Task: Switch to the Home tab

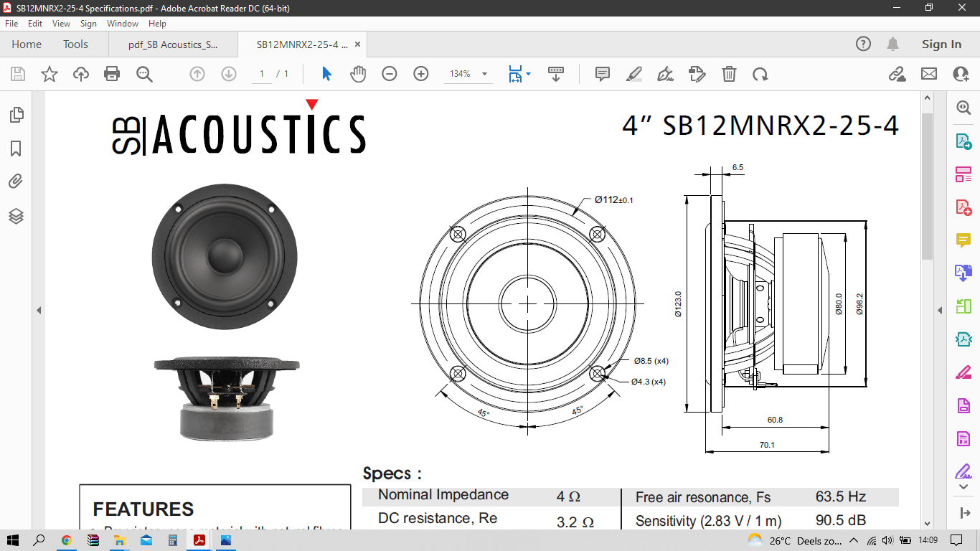Action: click(27, 44)
